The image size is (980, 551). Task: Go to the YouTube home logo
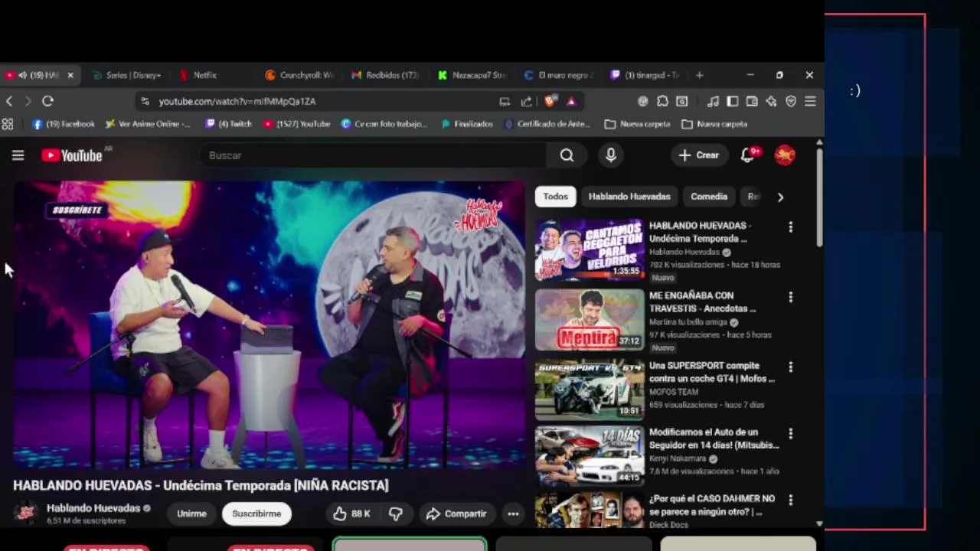[x=72, y=155]
